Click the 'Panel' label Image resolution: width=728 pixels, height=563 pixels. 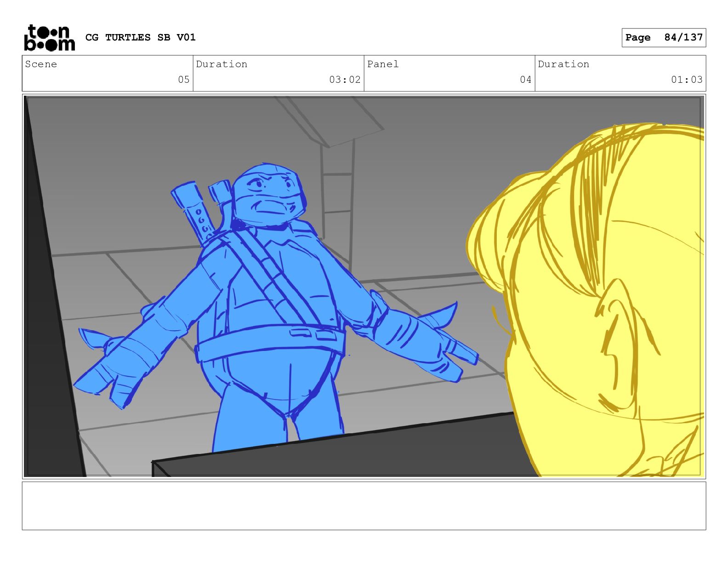(383, 64)
